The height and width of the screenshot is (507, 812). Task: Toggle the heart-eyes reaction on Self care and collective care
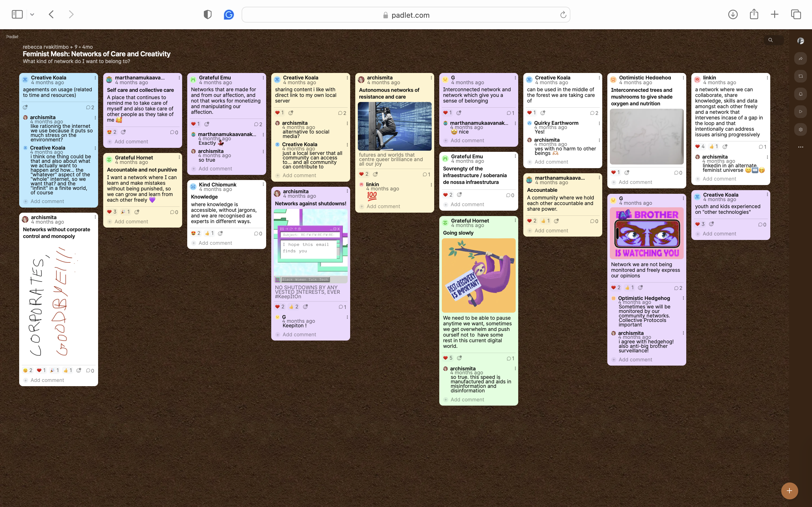110,132
